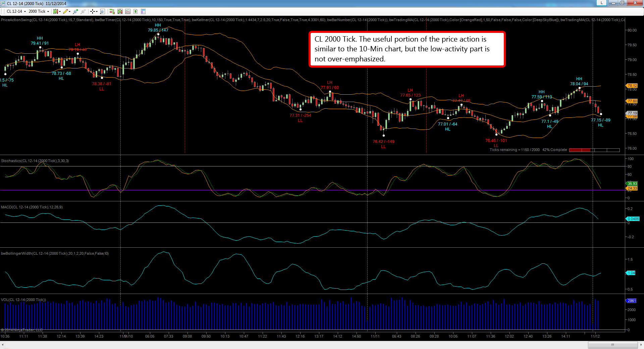Click the 24.33 orange Stochastics value marker
644x349 pixels.
[x=632, y=188]
